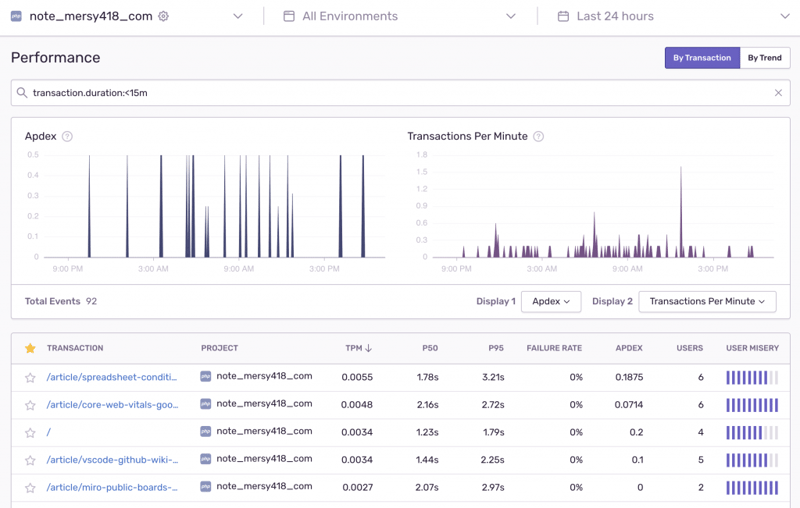
Task: Click the Apdex help question mark icon
Action: click(x=67, y=136)
